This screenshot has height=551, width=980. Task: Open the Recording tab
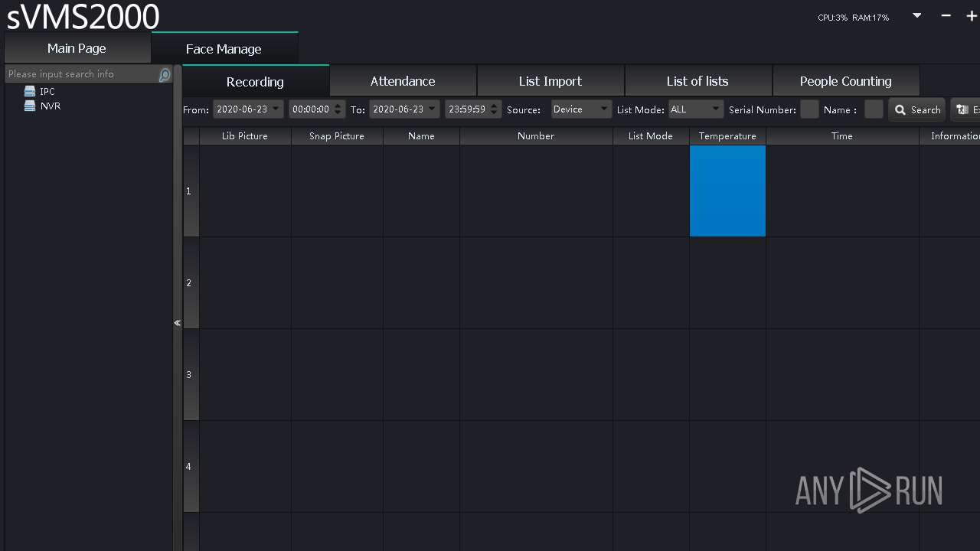[255, 81]
